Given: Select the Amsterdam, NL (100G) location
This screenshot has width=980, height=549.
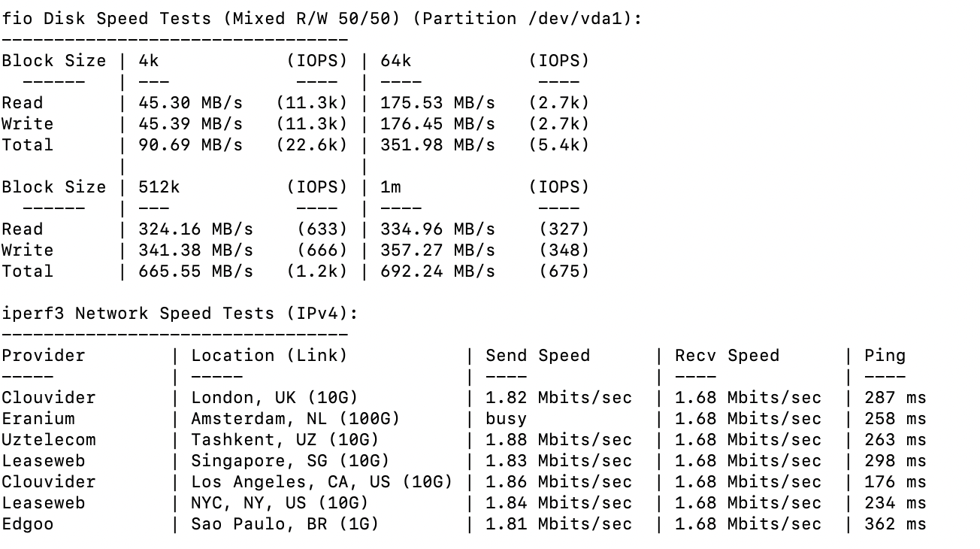Looking at the screenshot, I should point(295,419).
